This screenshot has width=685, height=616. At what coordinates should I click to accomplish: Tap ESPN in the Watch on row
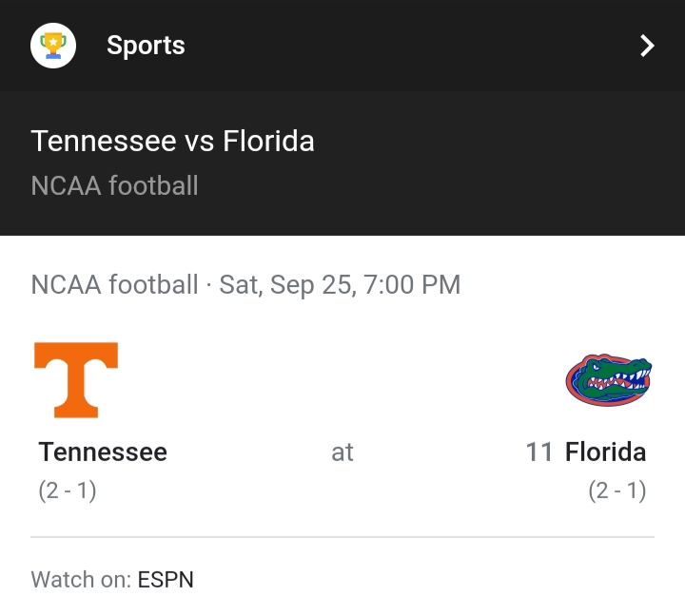point(166,579)
